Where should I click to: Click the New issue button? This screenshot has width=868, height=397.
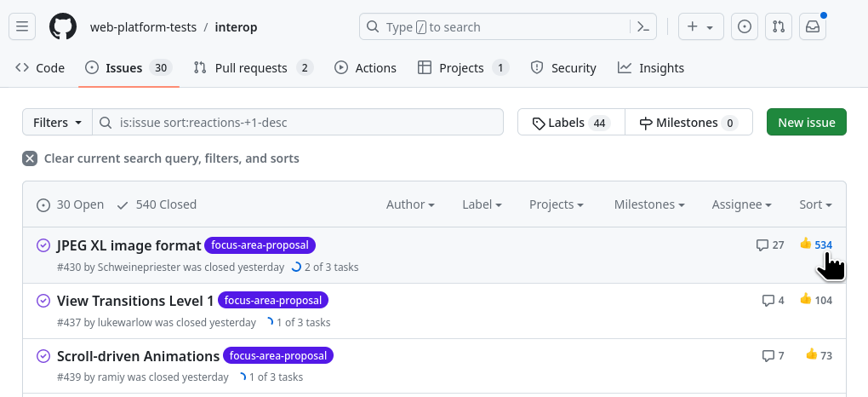coord(806,123)
